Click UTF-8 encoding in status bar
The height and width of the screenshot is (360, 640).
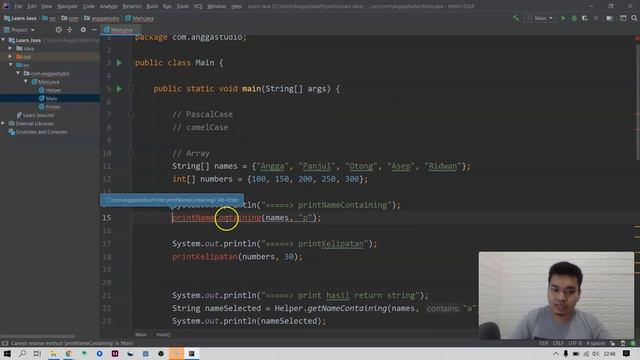[x=575, y=343]
